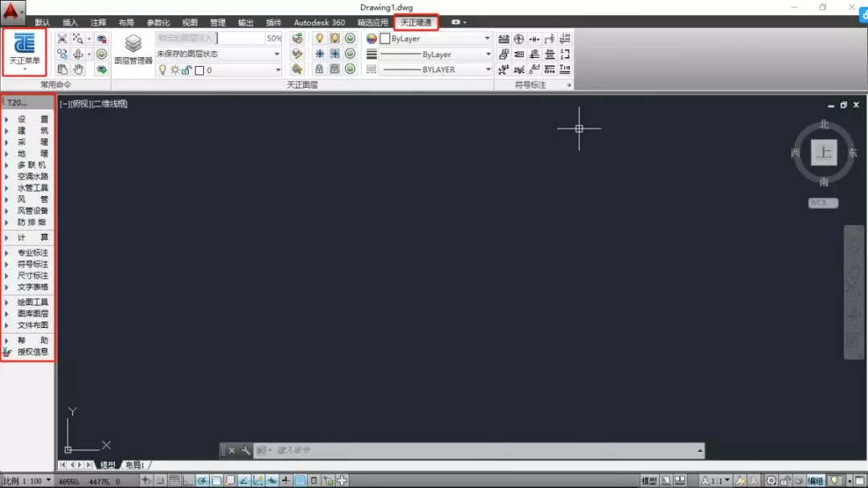Click the 上 face of the ViewCube

[x=824, y=152]
